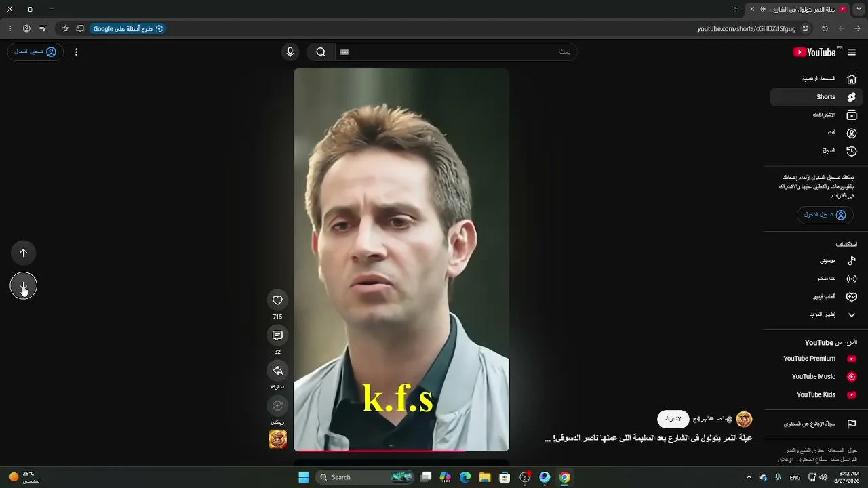Open Subscriptions in the sidebar
The image size is (868, 488).
click(815, 115)
